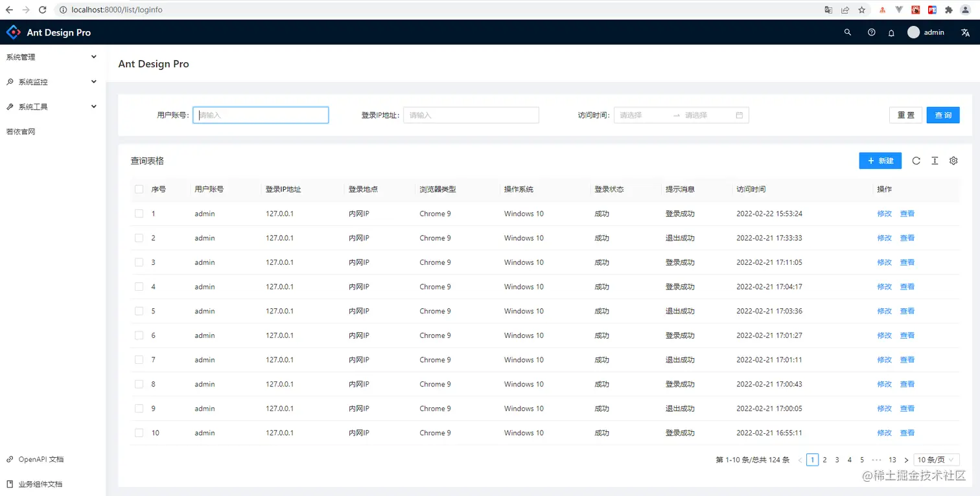Screen dimensions: 980x496
Task: Click the 访问时间 start date field
Action: coord(644,115)
